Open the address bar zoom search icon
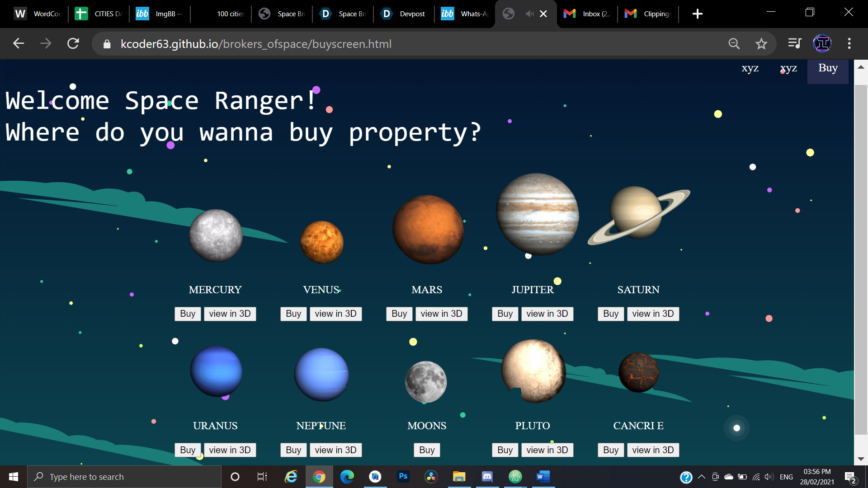 click(x=734, y=44)
